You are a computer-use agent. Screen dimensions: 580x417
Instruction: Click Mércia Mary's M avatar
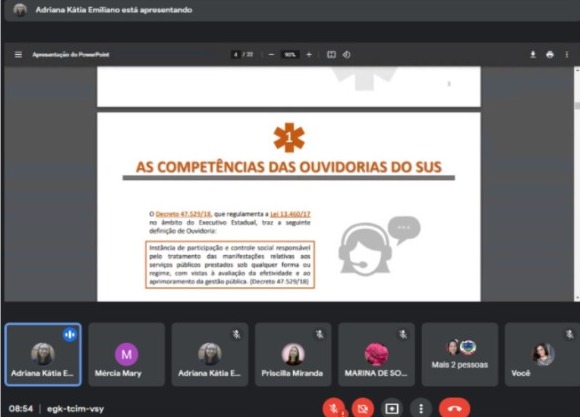click(x=127, y=354)
